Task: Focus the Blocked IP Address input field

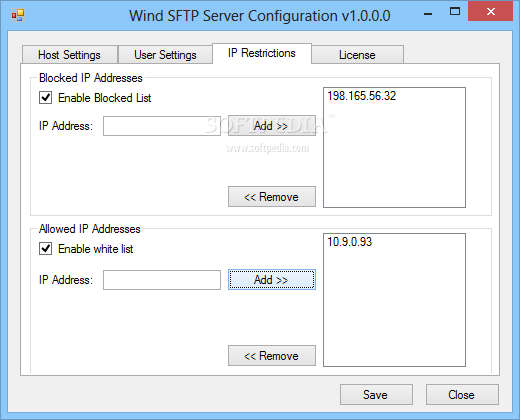Action: (162, 126)
